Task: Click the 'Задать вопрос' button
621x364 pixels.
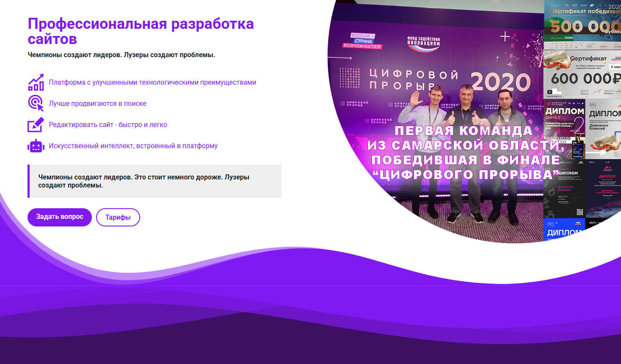Action: pyautogui.click(x=60, y=217)
